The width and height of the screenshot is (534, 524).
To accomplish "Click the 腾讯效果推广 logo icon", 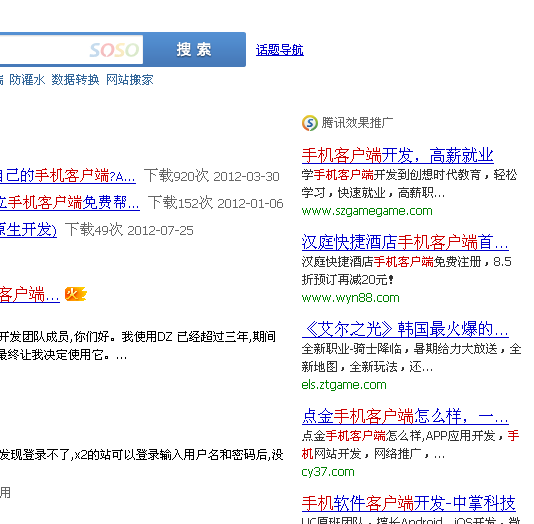I will (310, 123).
